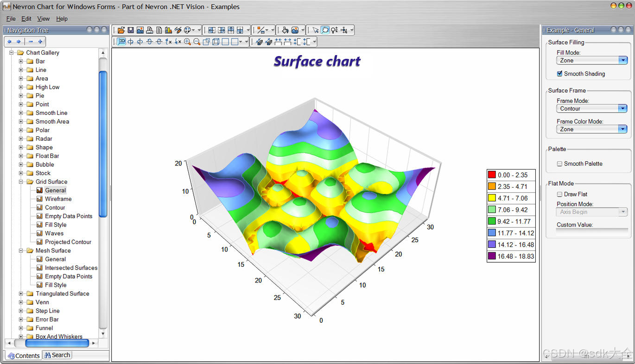
Task: Enable the 3D view toggle icon
Action: point(122,41)
